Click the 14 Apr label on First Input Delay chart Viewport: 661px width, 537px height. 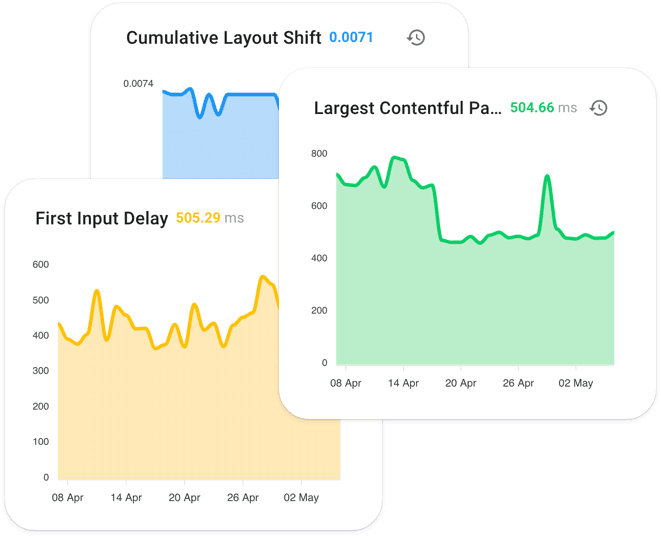click(126, 497)
